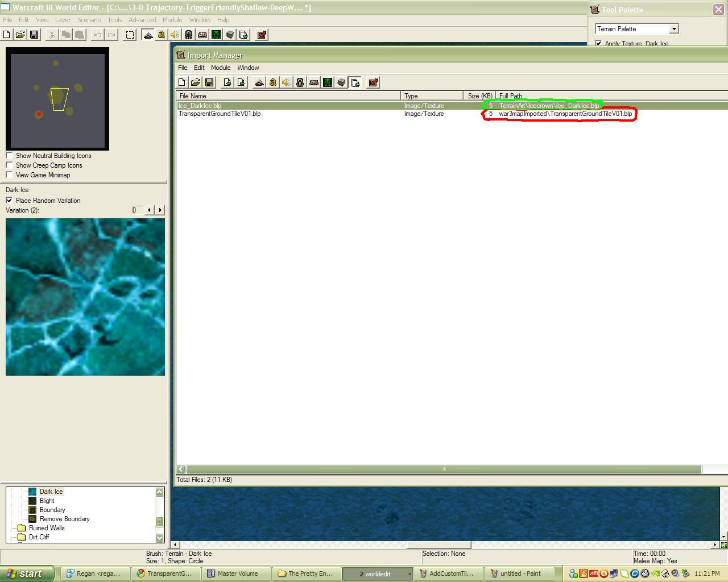Click next variation arrow button
The height and width of the screenshot is (582, 728).
coord(160,210)
